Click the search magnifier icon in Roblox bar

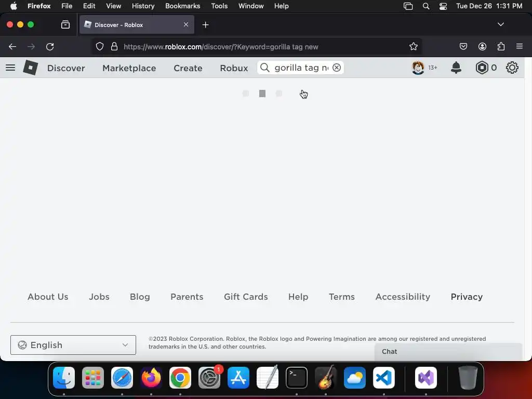[265, 68]
